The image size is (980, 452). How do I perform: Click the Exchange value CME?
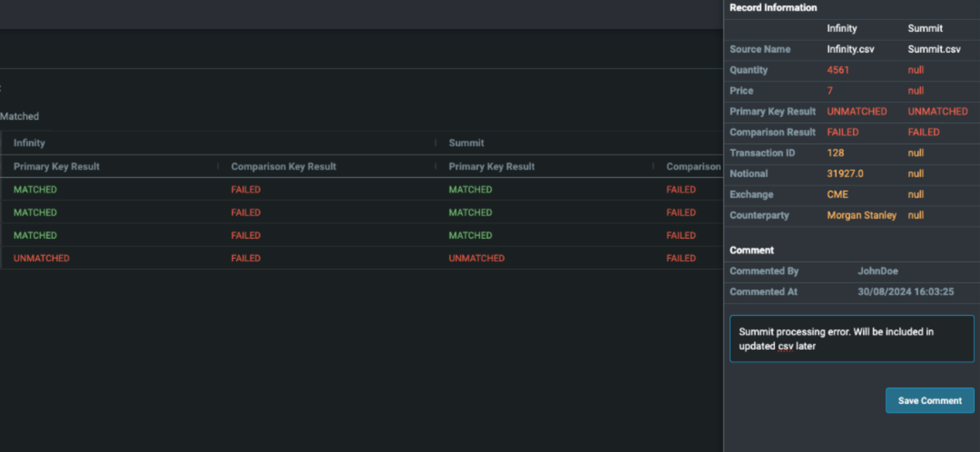click(837, 194)
